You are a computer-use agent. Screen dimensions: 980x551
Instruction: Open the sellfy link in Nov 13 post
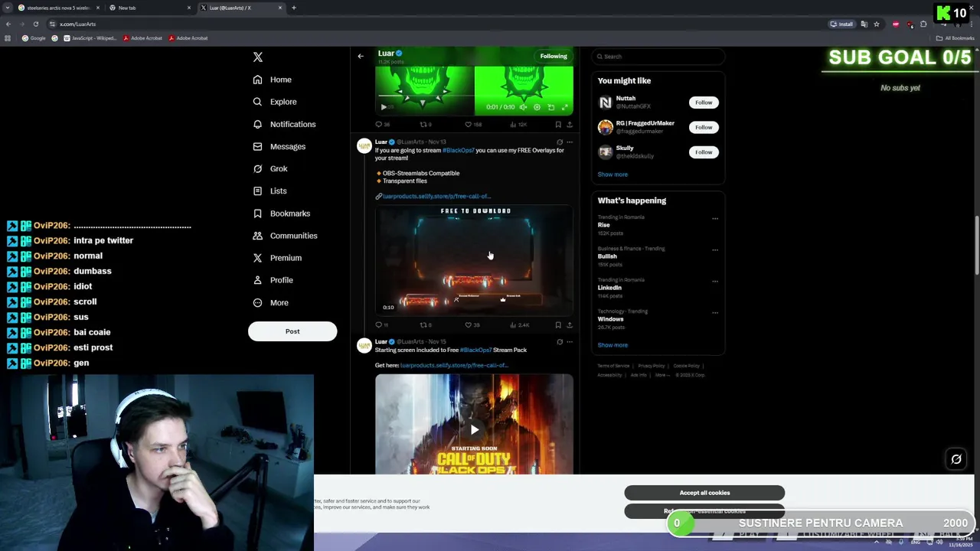[x=436, y=197]
